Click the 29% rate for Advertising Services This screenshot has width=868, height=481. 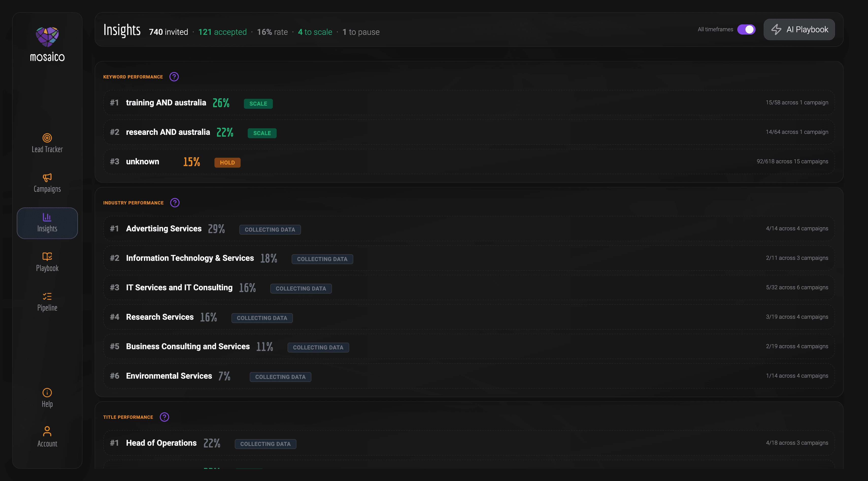pyautogui.click(x=216, y=229)
